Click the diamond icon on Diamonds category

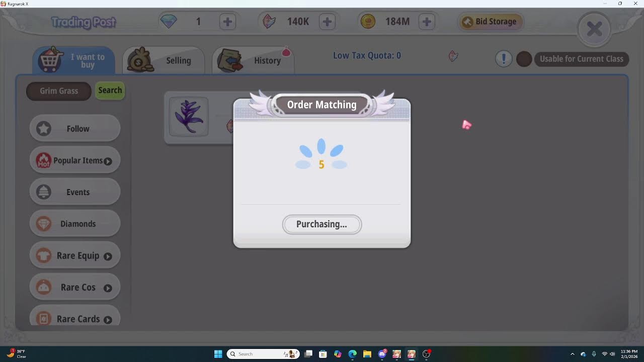[x=44, y=224]
